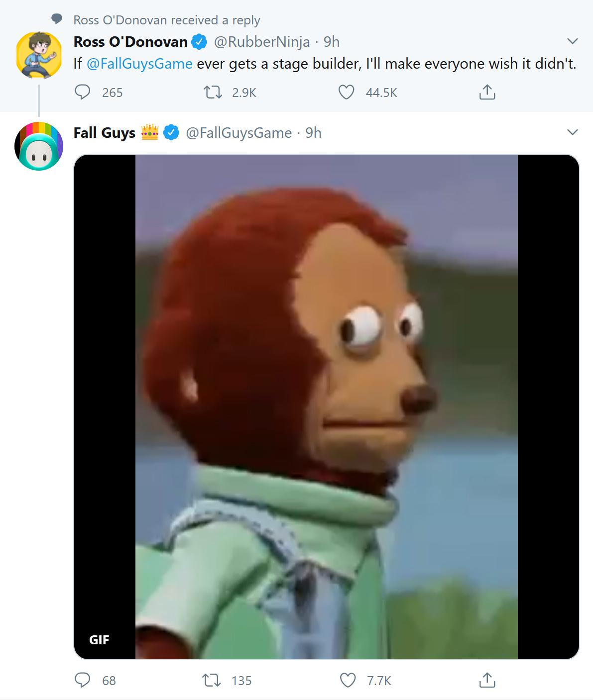Like the Fall Guys GIF tweet
Image resolution: width=593 pixels, height=700 pixels.
pyautogui.click(x=348, y=680)
